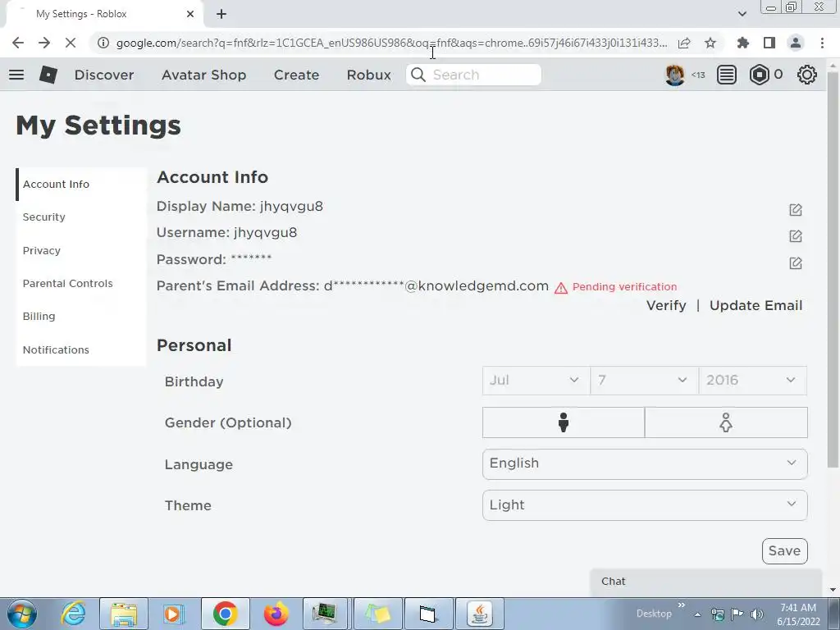Open Internet Explorer from the taskbar
This screenshot has height=630, width=840.
coord(73,614)
